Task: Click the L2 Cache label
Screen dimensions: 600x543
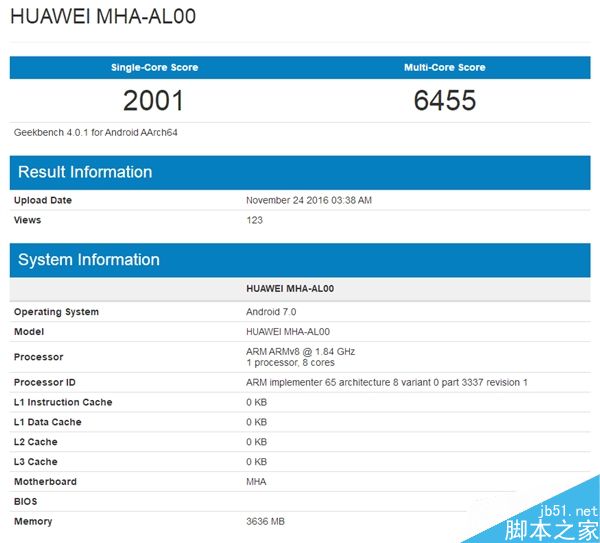Action: coord(36,442)
